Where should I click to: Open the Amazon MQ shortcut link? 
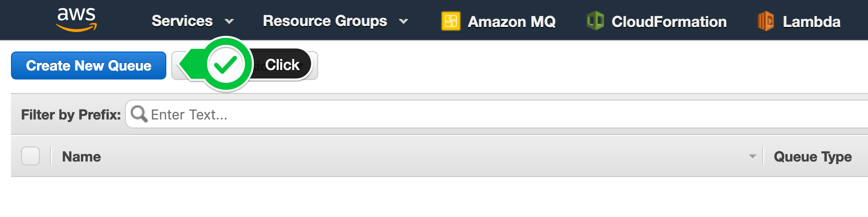pyautogui.click(x=498, y=21)
